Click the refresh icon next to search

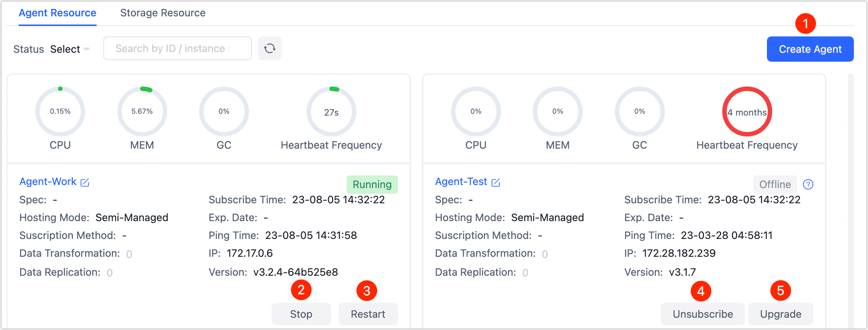pyautogui.click(x=270, y=48)
